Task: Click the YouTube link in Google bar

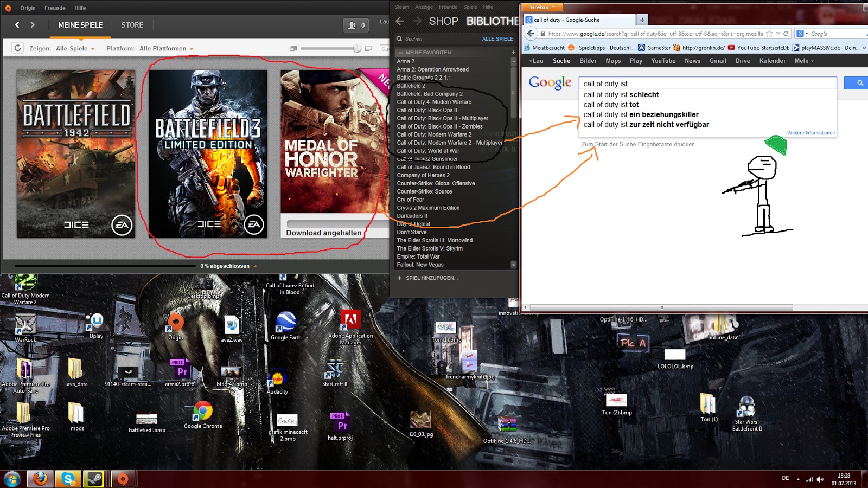Action: tap(663, 61)
